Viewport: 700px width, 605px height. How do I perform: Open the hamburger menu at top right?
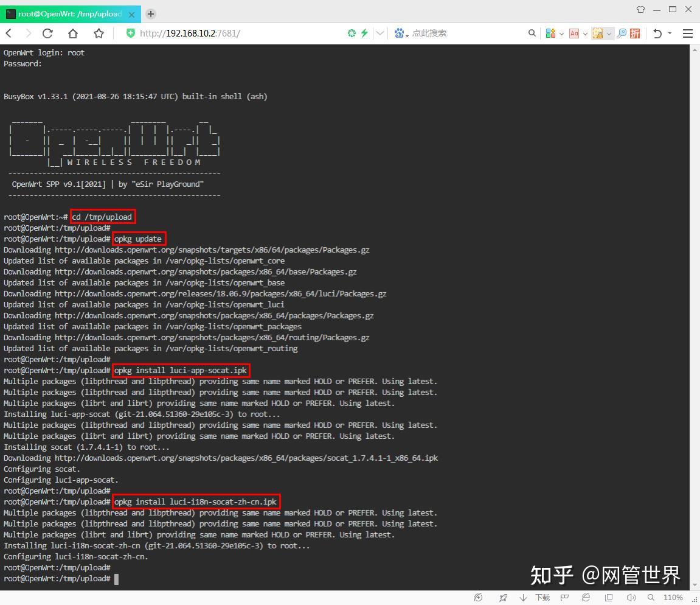(687, 33)
